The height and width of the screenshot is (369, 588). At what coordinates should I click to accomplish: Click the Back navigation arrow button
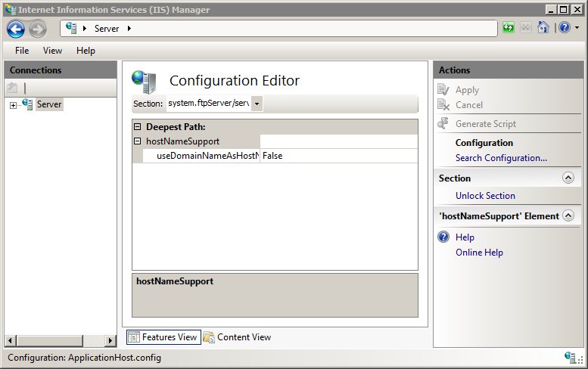point(16,29)
